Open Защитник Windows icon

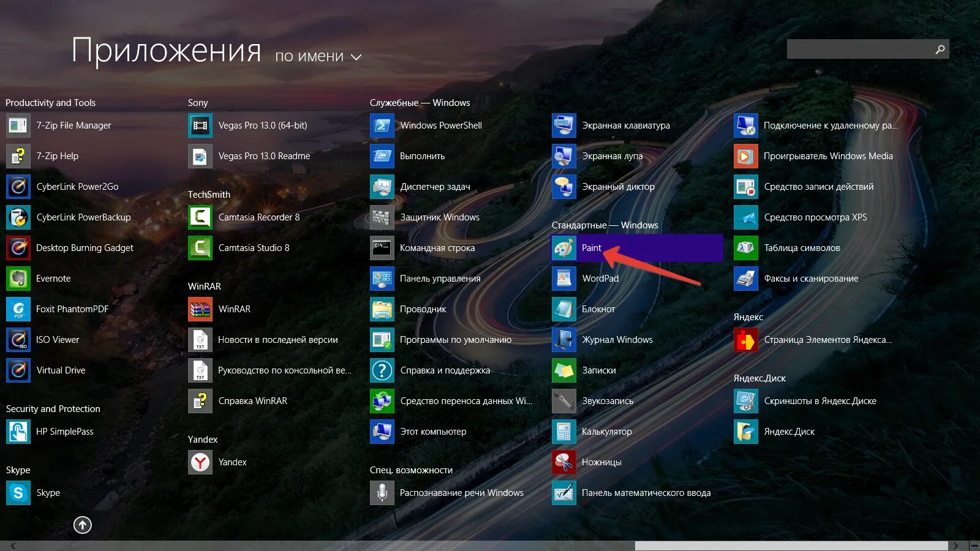coord(382,217)
